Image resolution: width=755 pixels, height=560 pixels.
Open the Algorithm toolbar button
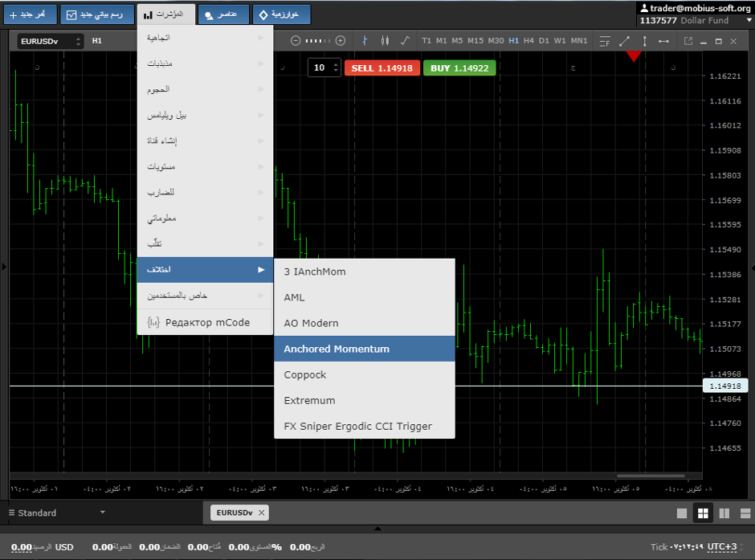[282, 14]
